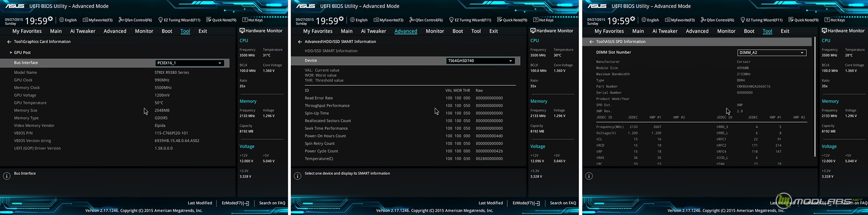Viewport: 868px width, 215px height.
Task: Click Hardware Monitor header in ASUS SPD window
Action: coord(843,31)
